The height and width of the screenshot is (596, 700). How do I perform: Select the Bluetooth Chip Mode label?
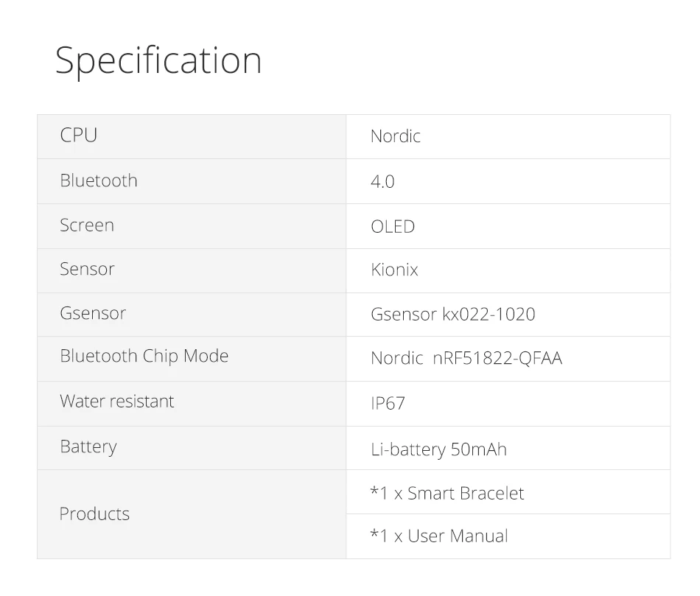tap(144, 357)
